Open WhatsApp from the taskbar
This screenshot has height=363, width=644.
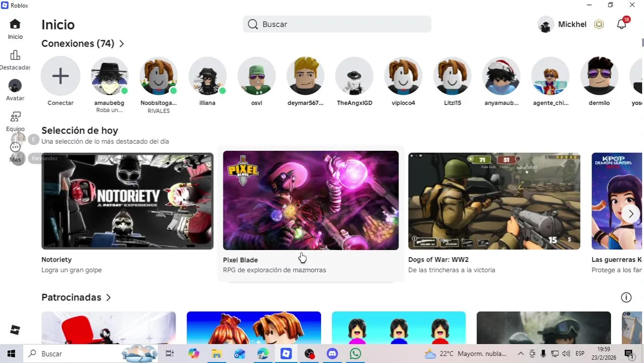click(x=356, y=354)
